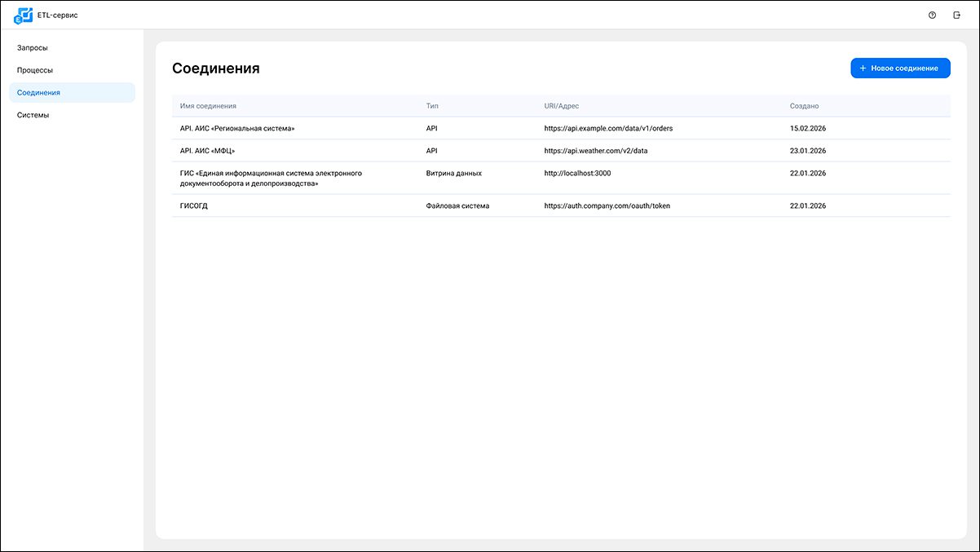Sort by Имя соединения column header
Viewport: 980px width, 552px height.
point(208,106)
